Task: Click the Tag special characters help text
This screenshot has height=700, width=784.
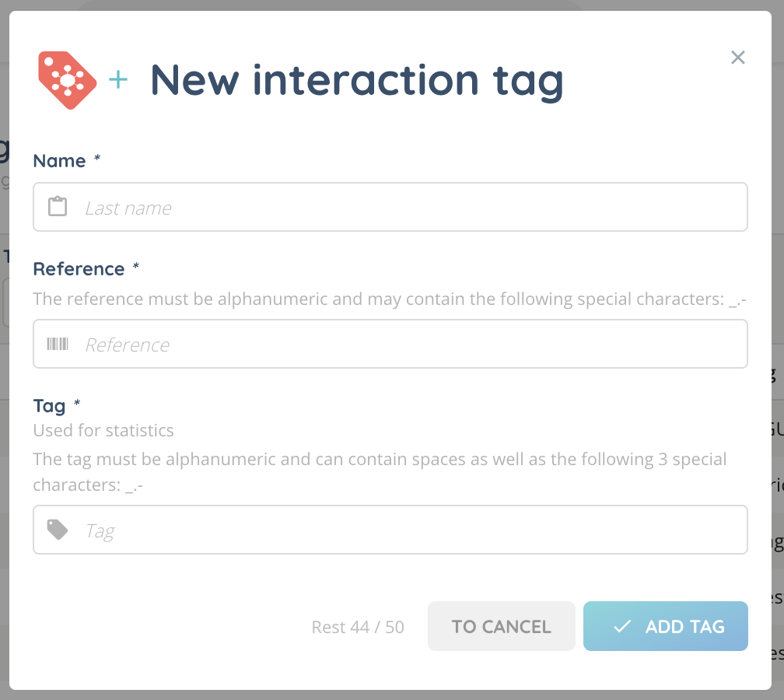Action: pyautogui.click(x=380, y=471)
